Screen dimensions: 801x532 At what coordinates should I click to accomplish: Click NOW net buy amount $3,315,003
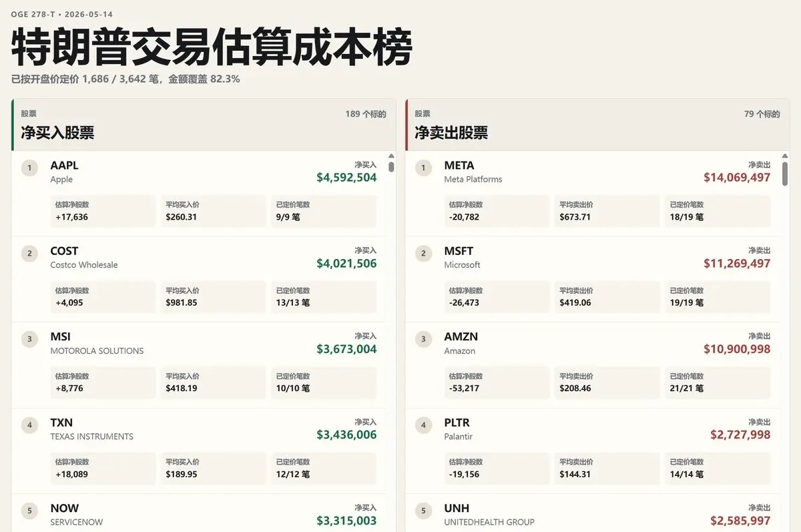point(346,521)
